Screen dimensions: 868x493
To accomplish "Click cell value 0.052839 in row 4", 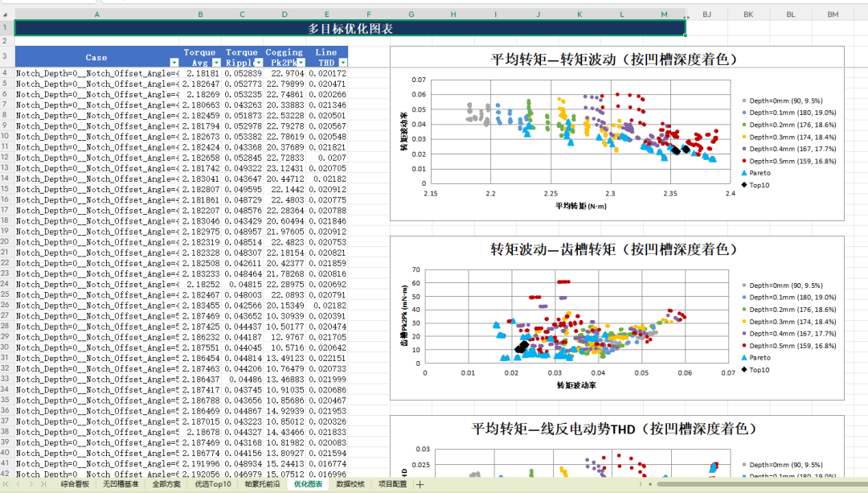I will (x=243, y=73).
